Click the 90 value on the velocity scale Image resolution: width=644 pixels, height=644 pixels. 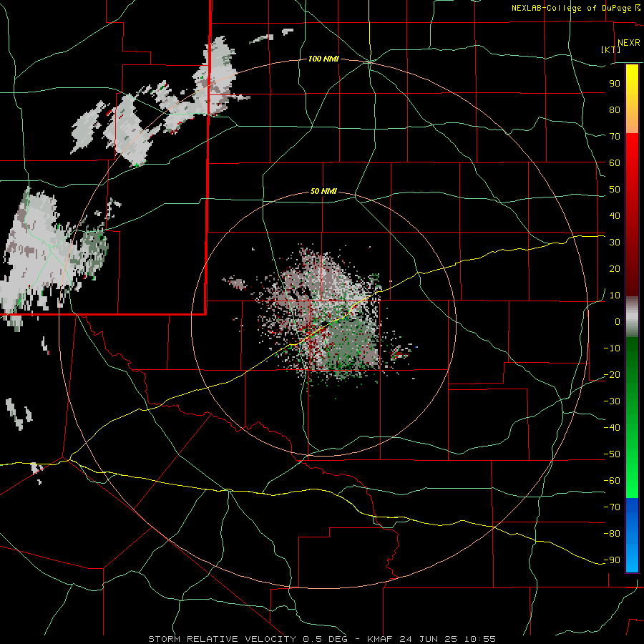pos(615,84)
